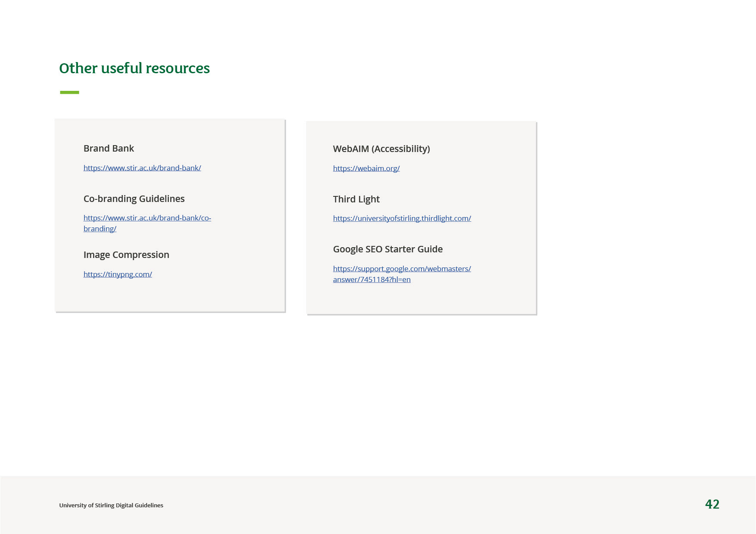Select the "University of Stirling Digital Guidelines" footer text
This screenshot has width=756, height=534.
point(111,505)
